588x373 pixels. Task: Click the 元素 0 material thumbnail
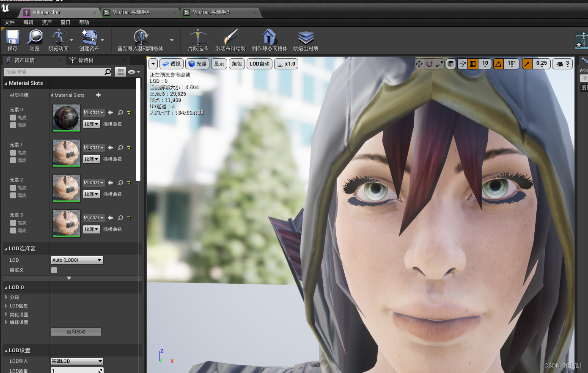66,118
